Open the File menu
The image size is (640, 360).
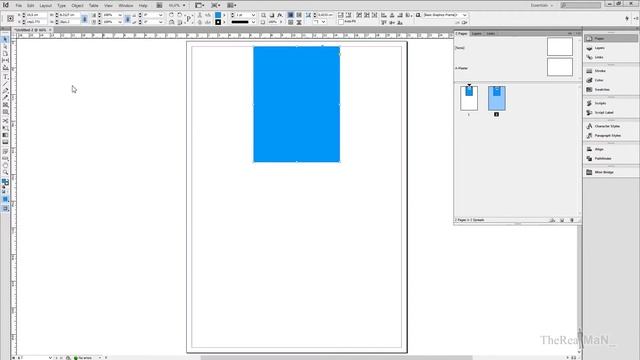click(19, 6)
